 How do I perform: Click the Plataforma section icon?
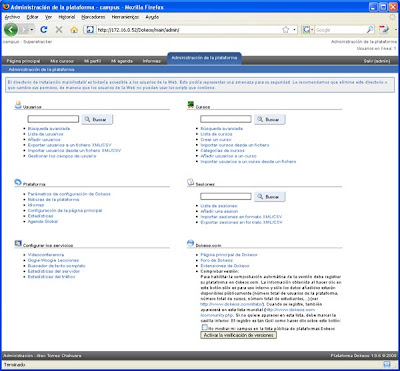18,182
